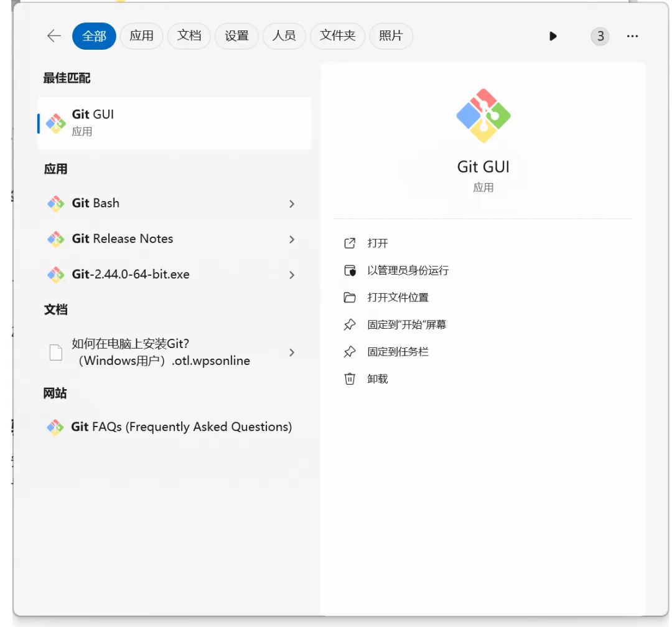672x627 pixels.
Task: Click the play arrow icon beside filters
Action: point(553,36)
